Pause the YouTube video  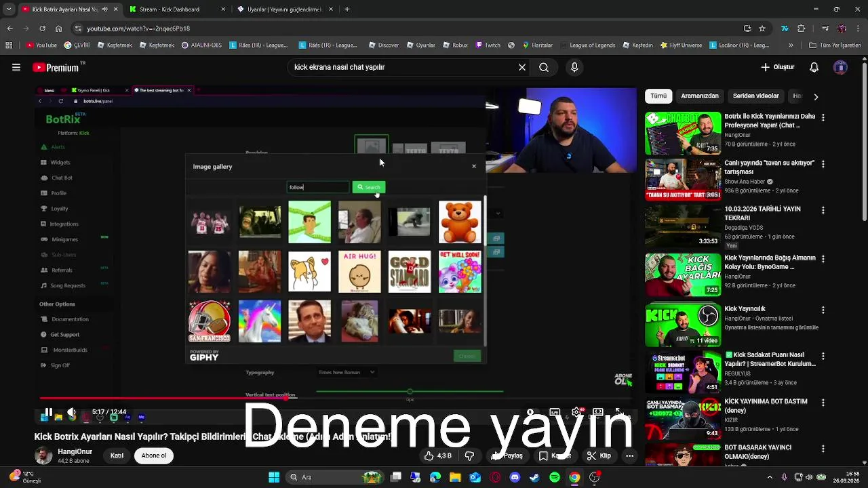pos(48,412)
